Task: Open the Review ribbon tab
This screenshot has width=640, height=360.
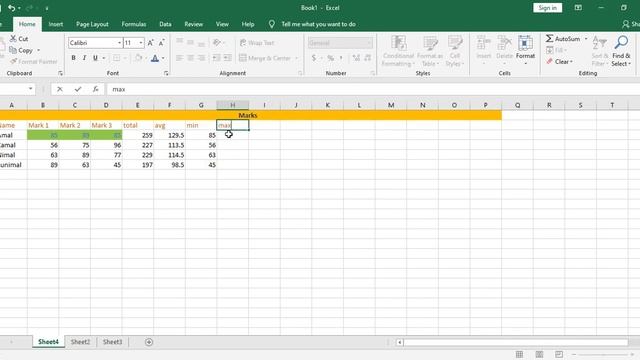Action: tap(193, 24)
